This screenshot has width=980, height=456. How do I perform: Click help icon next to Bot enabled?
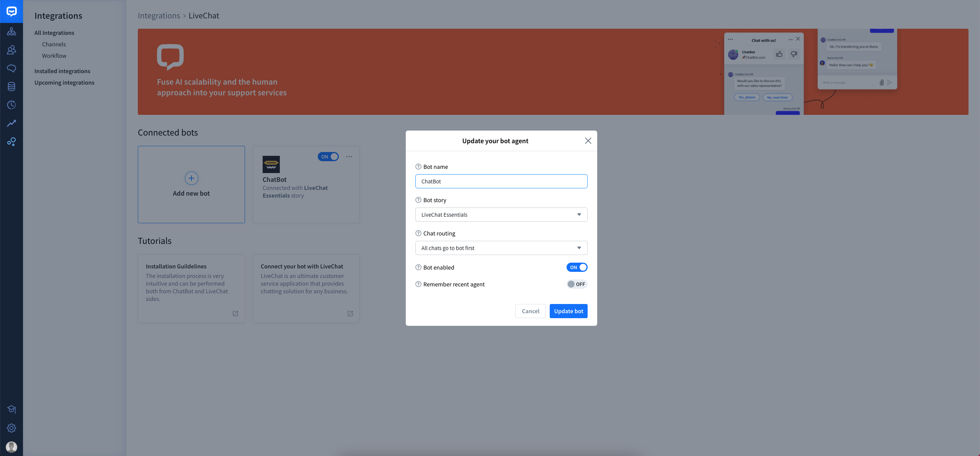tap(418, 267)
